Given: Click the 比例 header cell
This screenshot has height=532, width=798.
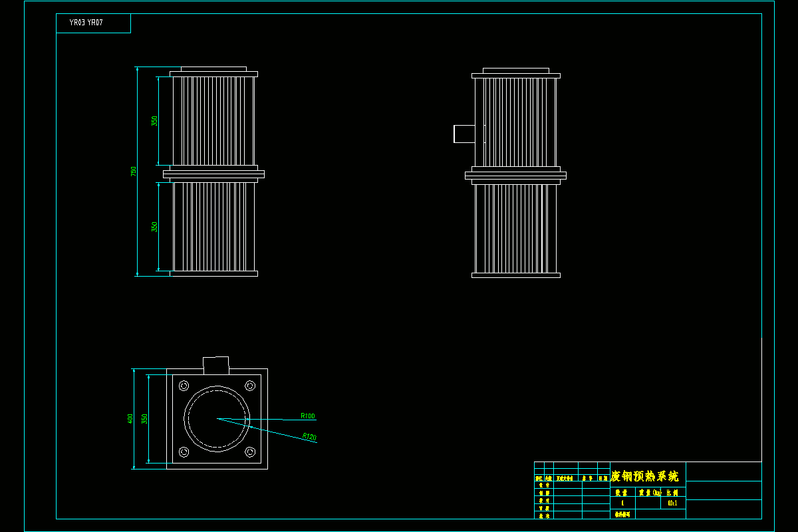Looking at the screenshot, I should tap(672, 493).
